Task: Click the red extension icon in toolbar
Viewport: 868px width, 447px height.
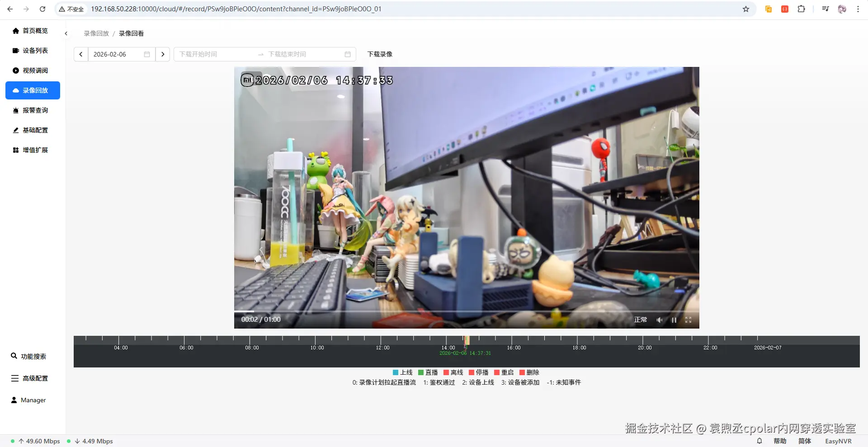Action: pyautogui.click(x=785, y=9)
